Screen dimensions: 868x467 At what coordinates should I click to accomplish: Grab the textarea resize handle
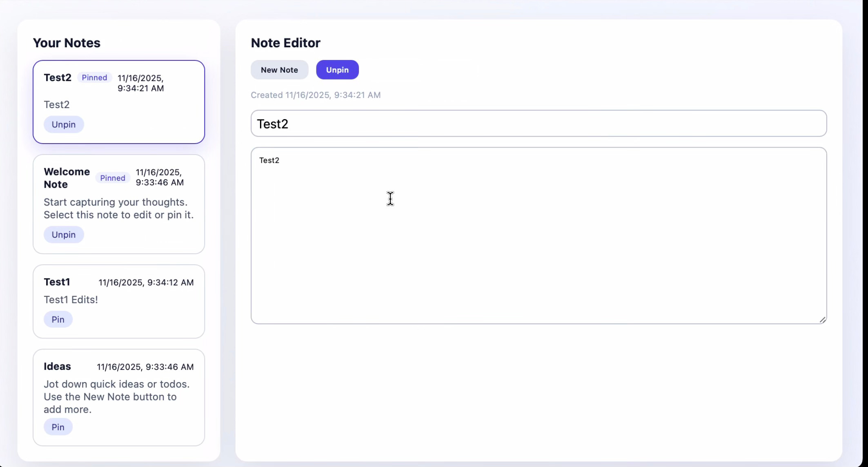point(822,320)
